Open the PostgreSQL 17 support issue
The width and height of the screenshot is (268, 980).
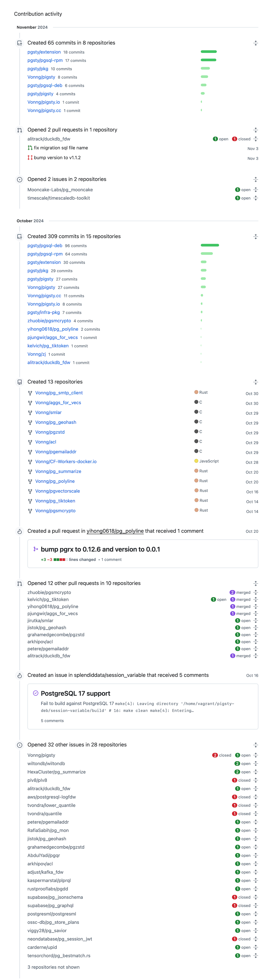click(x=75, y=693)
